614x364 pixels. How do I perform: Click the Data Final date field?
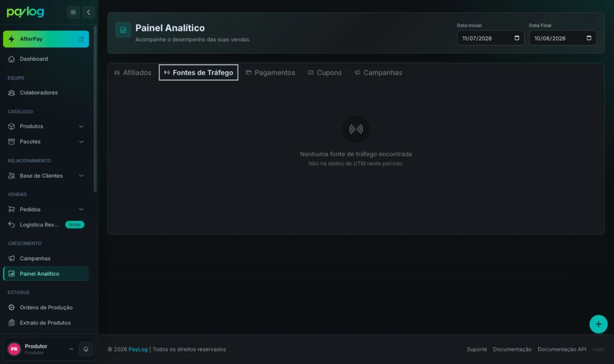(x=563, y=38)
